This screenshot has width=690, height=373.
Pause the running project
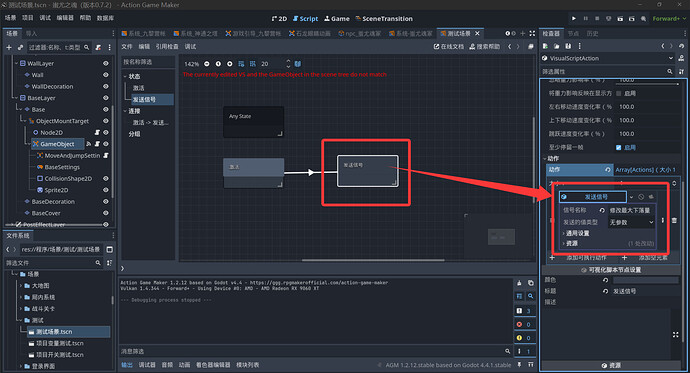click(585, 18)
